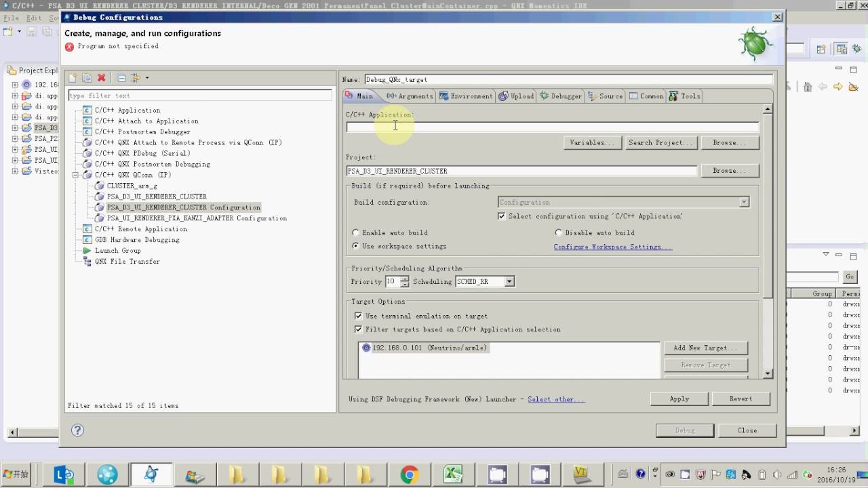
Task: Open filter icon dropdown arrow in dialog toolbar
Action: [x=147, y=78]
